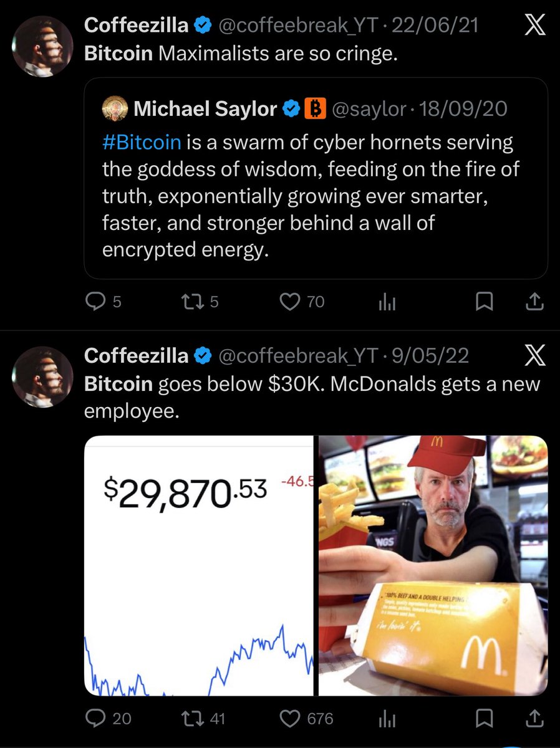Repost the Bitcoin Maximalists tweet

tap(188, 302)
